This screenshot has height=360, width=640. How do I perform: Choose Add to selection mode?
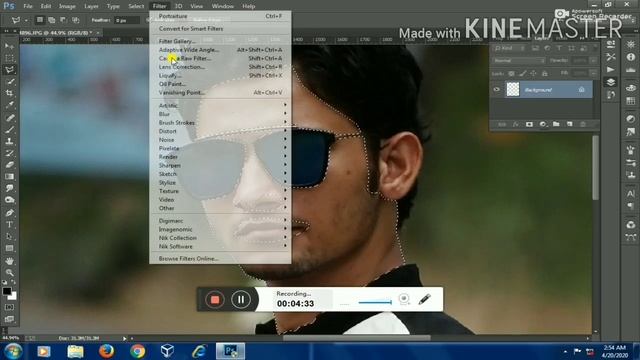pyautogui.click(x=51, y=20)
